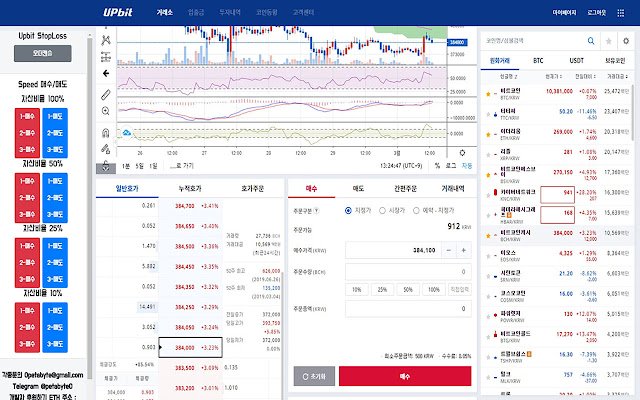
Task: Toggle percent scale on chart
Action: coord(437,166)
